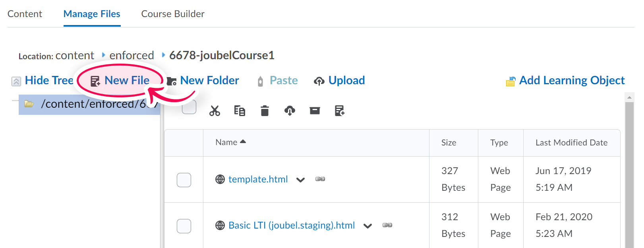Click the zip archive icon
Viewport: 644px width, 248px height.
point(315,111)
